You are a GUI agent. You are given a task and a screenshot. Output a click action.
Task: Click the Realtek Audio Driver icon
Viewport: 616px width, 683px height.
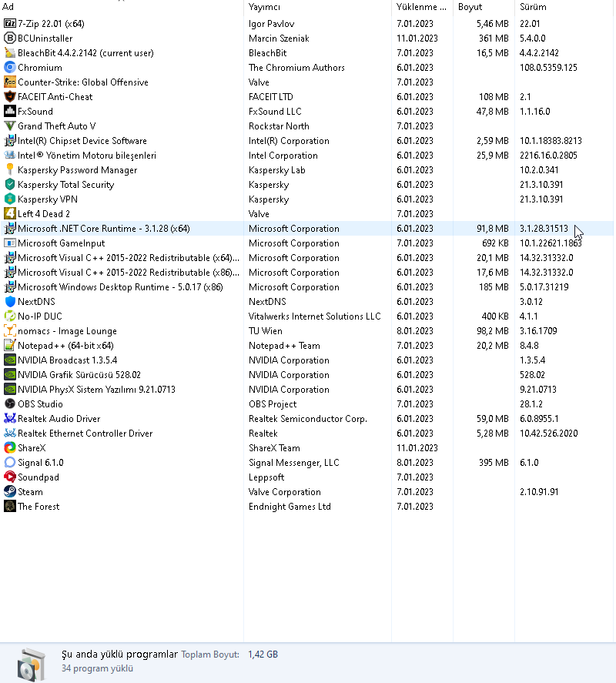9,419
